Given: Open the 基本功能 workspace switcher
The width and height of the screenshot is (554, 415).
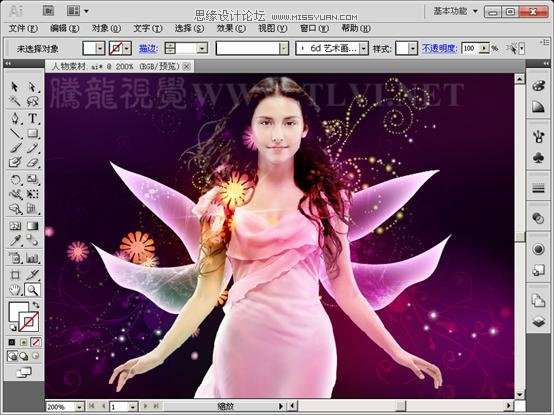Looking at the screenshot, I should (455, 12).
